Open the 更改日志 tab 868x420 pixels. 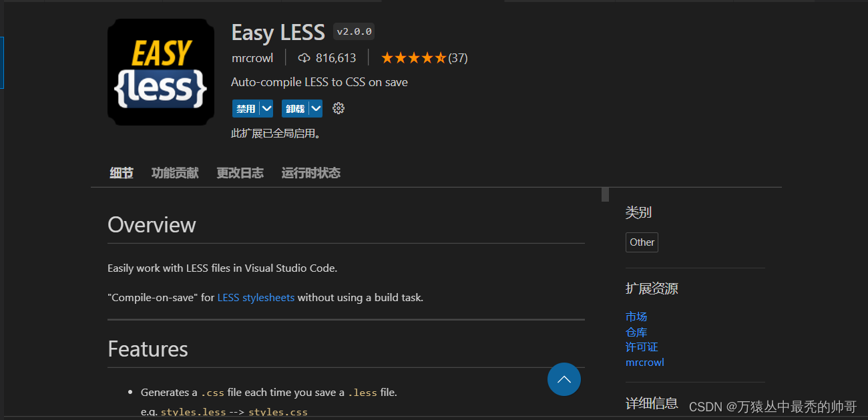pos(240,172)
